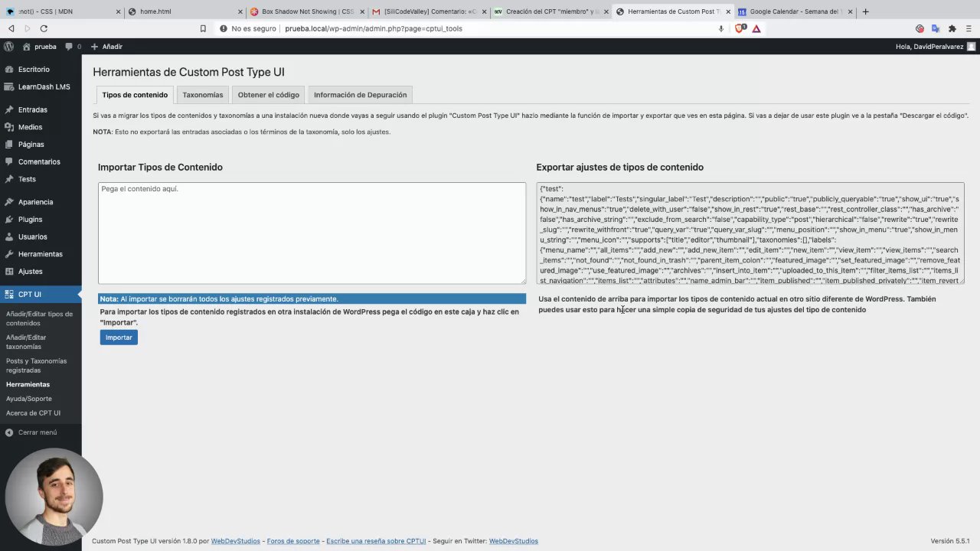Click inside the export settings textarea

coord(750,233)
